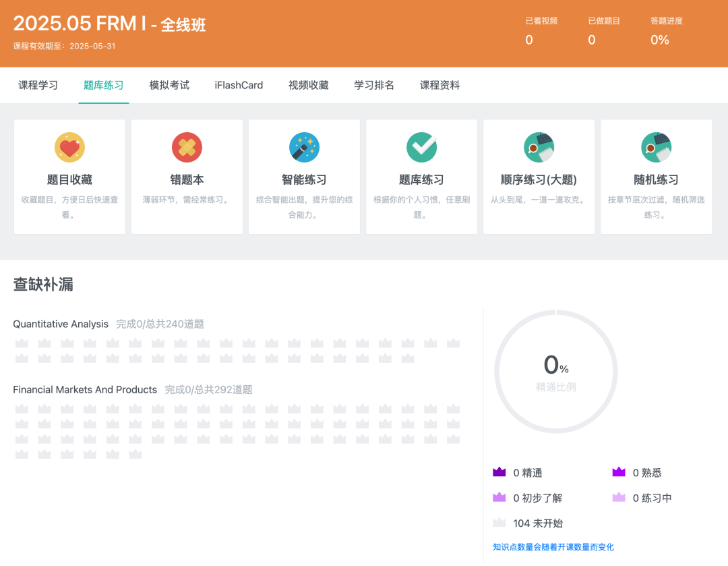
Task: Click the 查缺补漏 section heading
Action: coord(43,284)
